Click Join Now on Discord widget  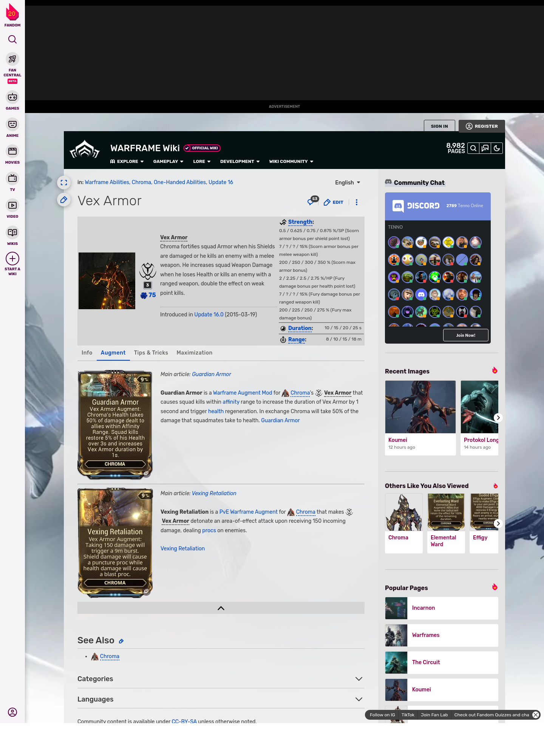(465, 335)
